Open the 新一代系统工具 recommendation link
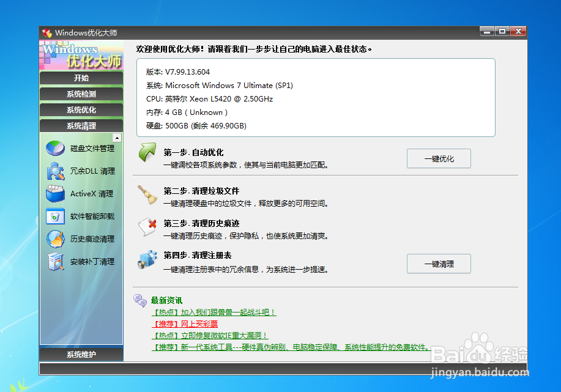561x392 pixels. [291, 347]
